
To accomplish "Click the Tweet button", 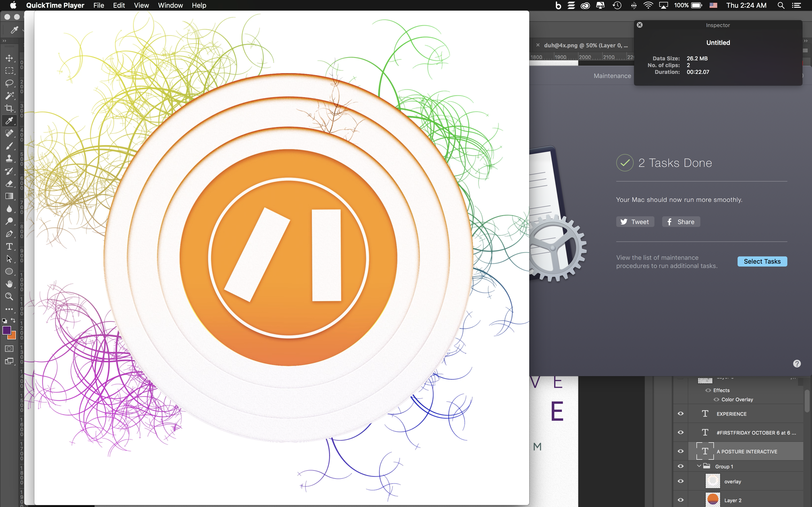I will pos(635,222).
